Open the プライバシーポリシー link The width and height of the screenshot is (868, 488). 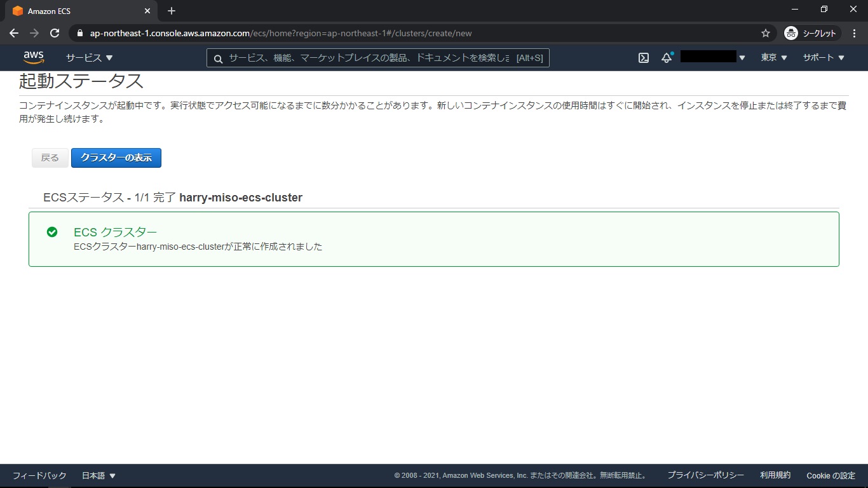[705, 475]
